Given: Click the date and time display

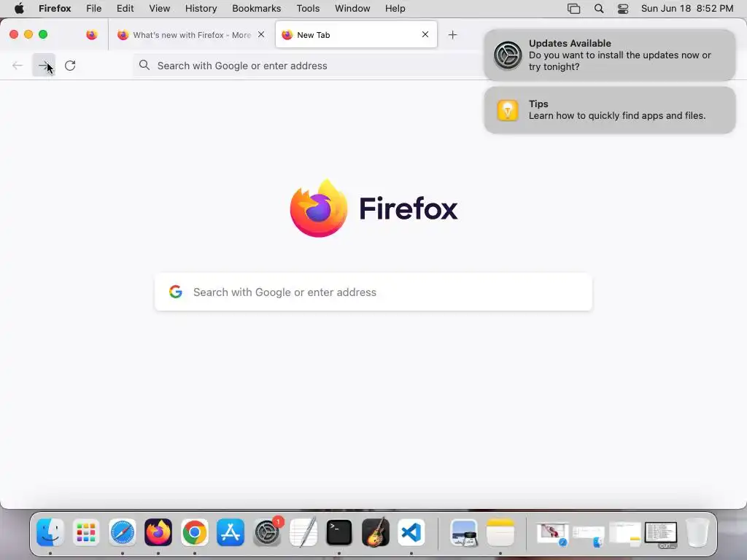Looking at the screenshot, I should coord(687,9).
